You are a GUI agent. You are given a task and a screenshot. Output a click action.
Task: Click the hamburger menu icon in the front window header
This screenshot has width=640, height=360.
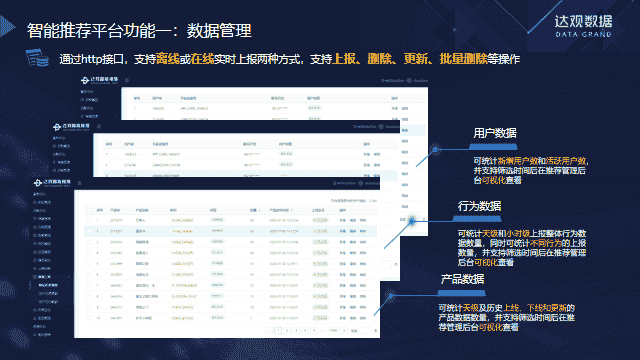pyautogui.click(x=80, y=183)
